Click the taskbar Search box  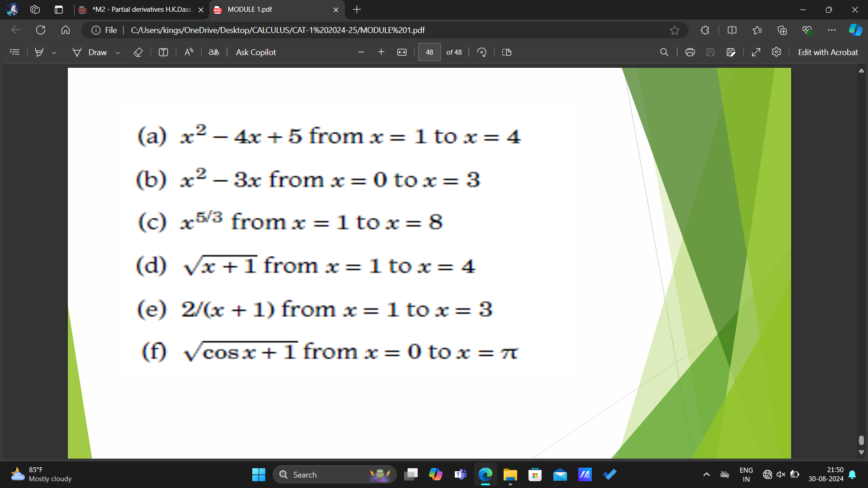tap(335, 474)
